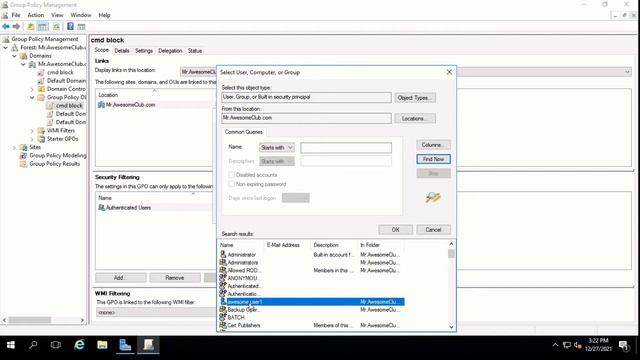Select the highlighted cmd block under Group Policy Objects

[69, 105]
